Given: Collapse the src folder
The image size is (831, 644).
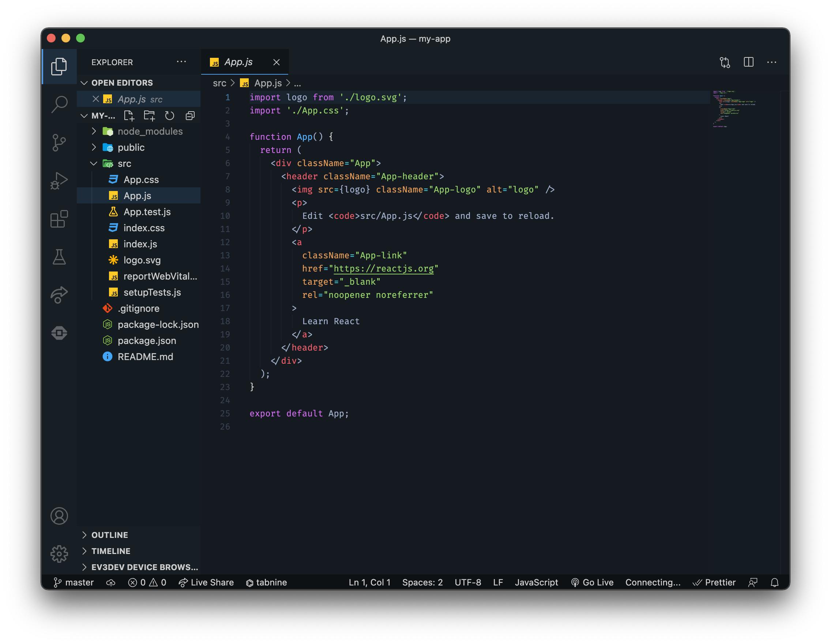Looking at the screenshot, I should pyautogui.click(x=124, y=164).
